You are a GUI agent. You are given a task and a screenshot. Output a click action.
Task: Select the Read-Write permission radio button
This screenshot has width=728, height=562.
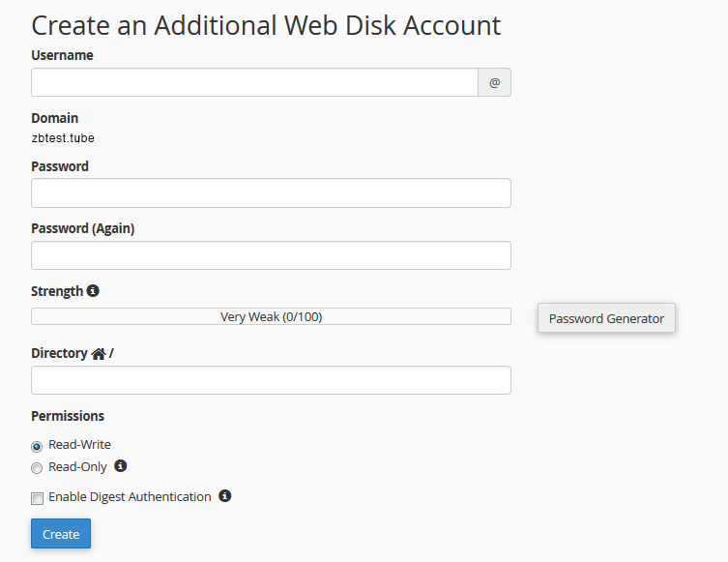[37, 446]
